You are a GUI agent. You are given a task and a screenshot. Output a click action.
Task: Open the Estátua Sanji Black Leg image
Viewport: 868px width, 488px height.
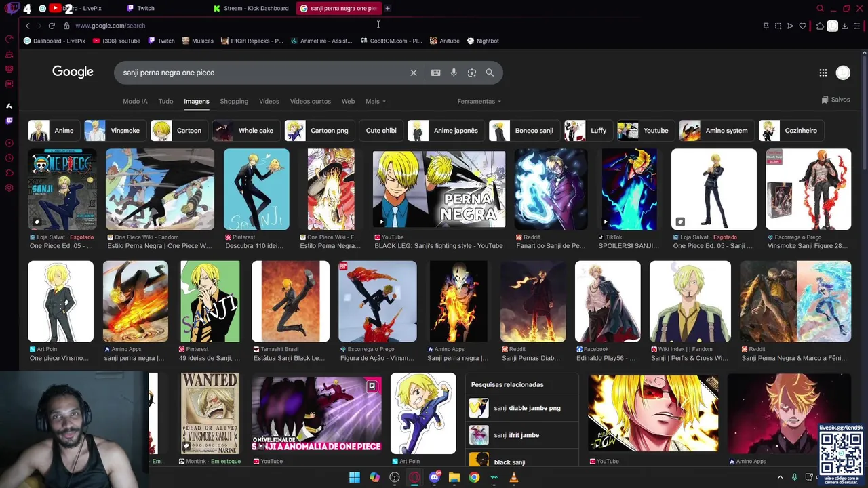290,302
